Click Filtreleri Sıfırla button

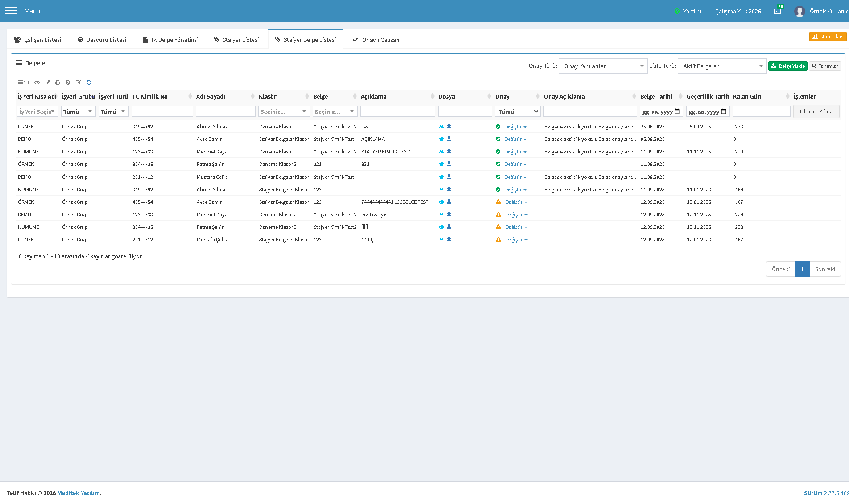816,112
